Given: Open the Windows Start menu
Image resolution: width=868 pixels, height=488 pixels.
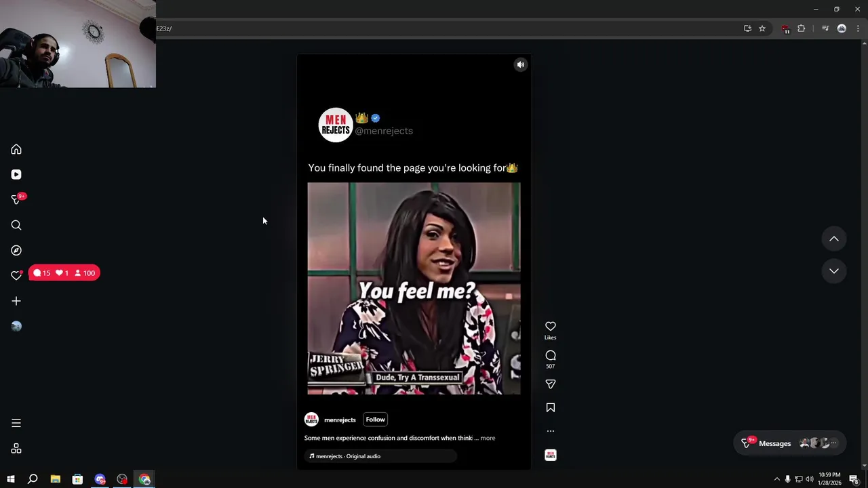Looking at the screenshot, I should (x=11, y=479).
